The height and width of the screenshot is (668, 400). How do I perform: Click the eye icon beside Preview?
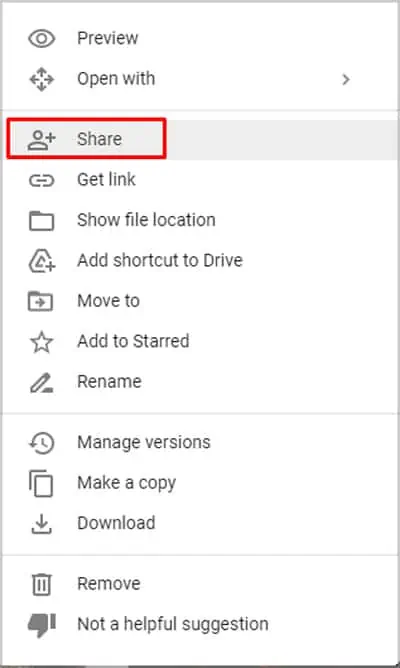point(41,39)
